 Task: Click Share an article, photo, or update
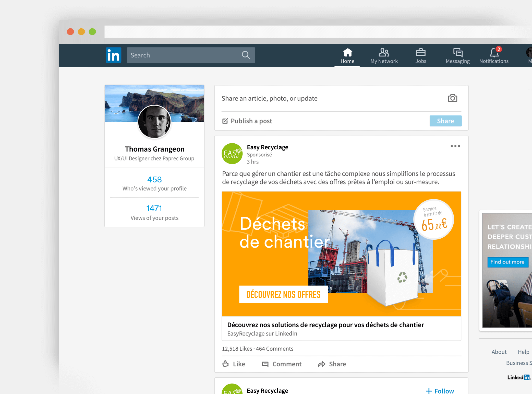[x=269, y=98]
